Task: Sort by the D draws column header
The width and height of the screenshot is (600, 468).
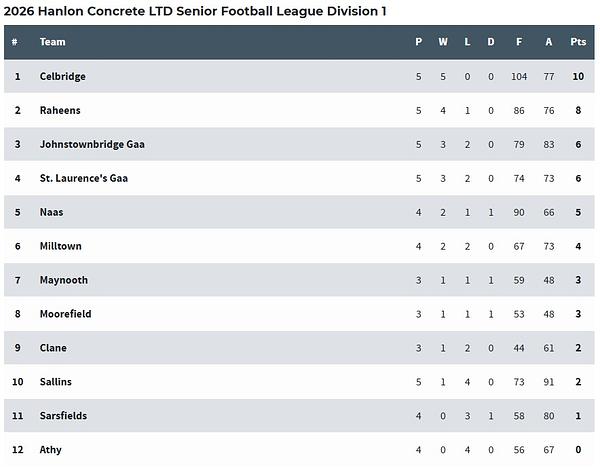Action: coord(491,42)
